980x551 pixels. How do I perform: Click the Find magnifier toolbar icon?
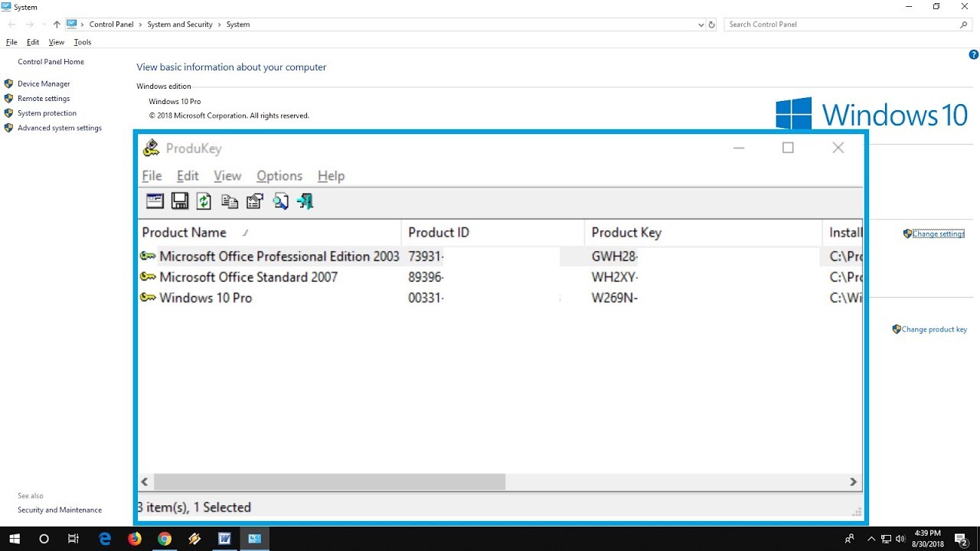click(x=280, y=201)
